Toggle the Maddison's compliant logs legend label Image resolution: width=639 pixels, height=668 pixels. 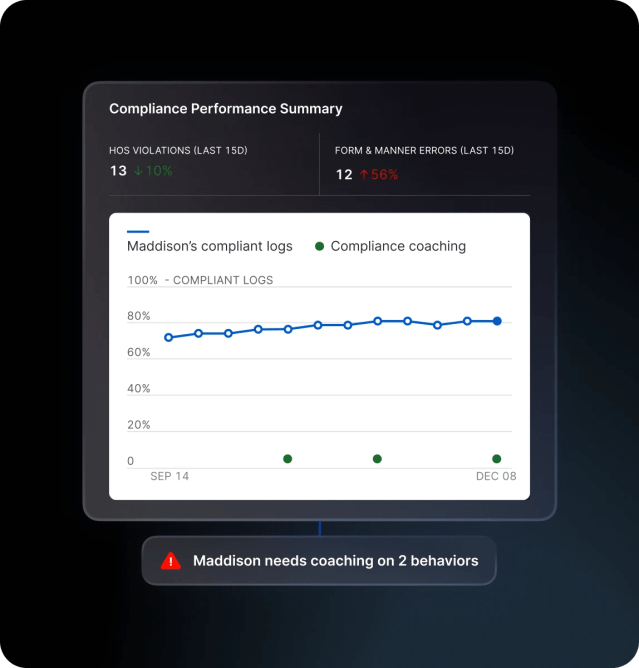(210, 246)
